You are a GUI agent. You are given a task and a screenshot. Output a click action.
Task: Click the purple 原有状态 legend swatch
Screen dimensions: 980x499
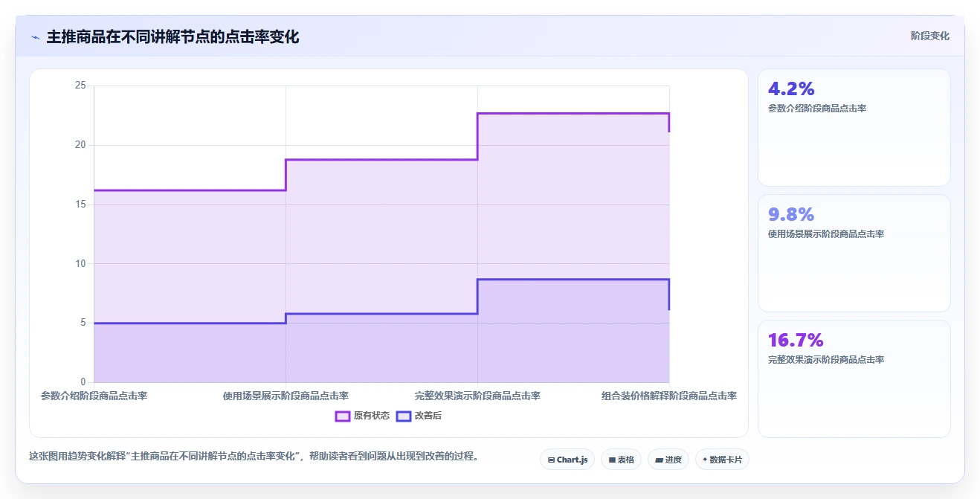[x=343, y=416]
